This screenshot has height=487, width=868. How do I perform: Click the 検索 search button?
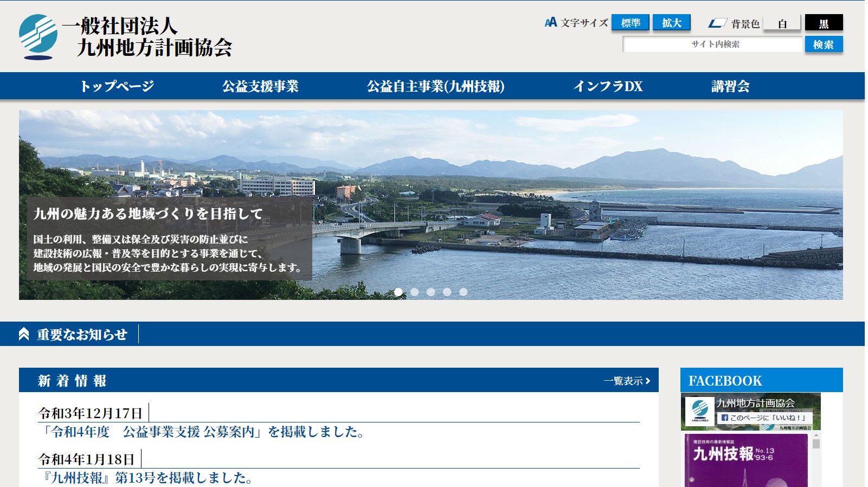pos(823,44)
